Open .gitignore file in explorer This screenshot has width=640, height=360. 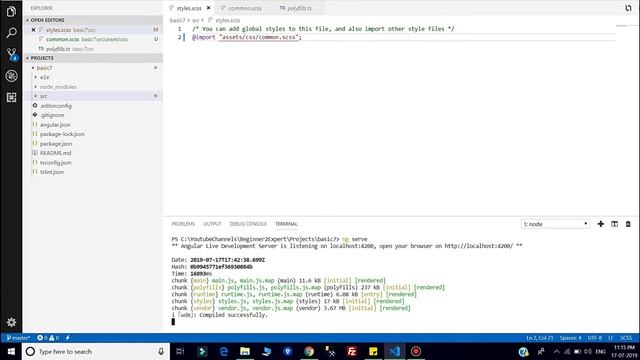(52, 115)
